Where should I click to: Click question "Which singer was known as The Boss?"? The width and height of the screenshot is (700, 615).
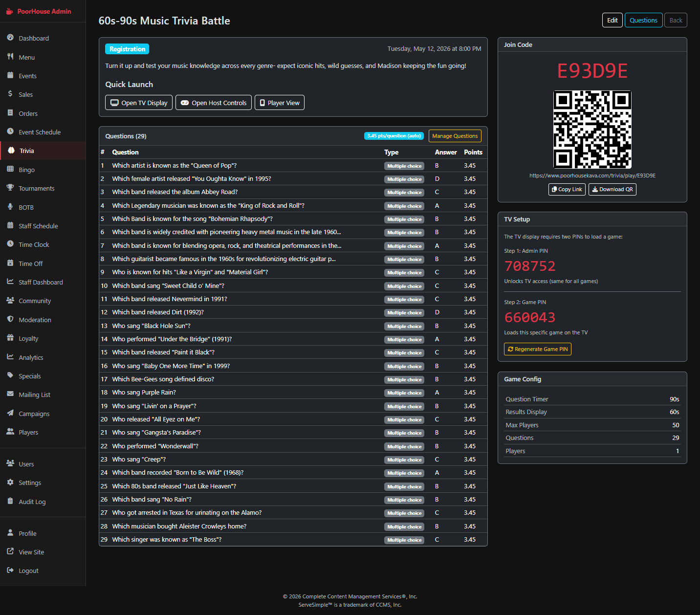pyautogui.click(x=167, y=540)
